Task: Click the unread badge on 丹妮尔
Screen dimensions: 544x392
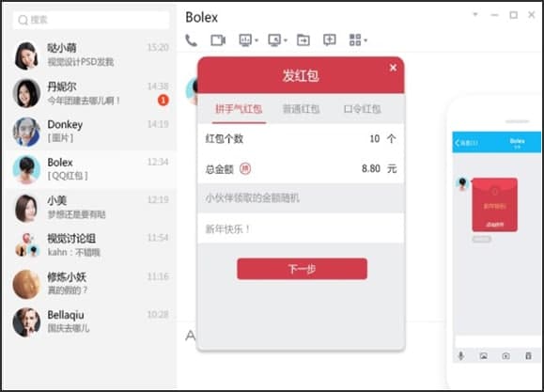Action: (x=163, y=101)
